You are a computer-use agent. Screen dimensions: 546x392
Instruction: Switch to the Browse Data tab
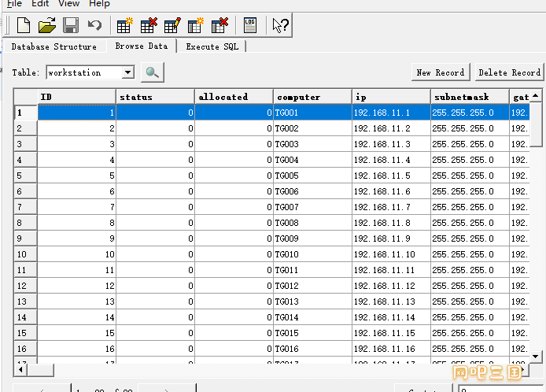click(142, 46)
